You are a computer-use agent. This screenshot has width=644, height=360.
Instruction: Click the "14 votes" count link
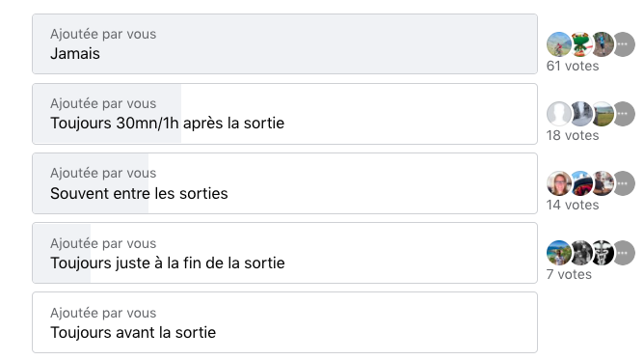(573, 205)
